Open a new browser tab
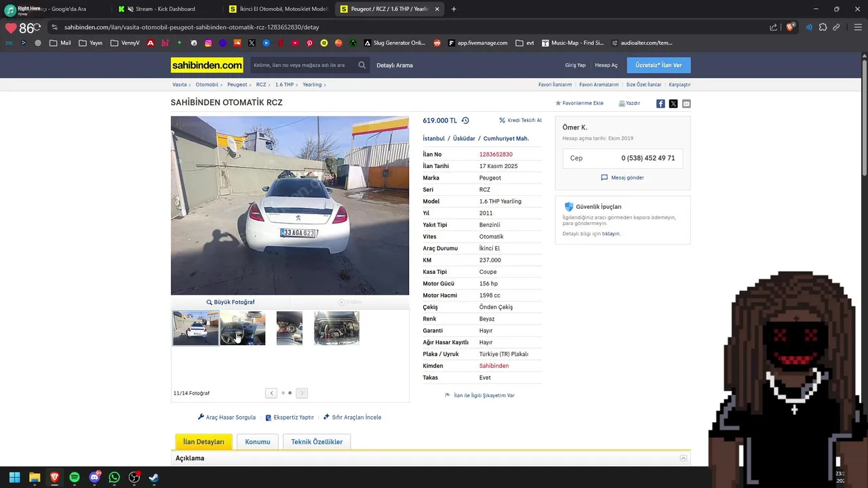 tap(454, 9)
